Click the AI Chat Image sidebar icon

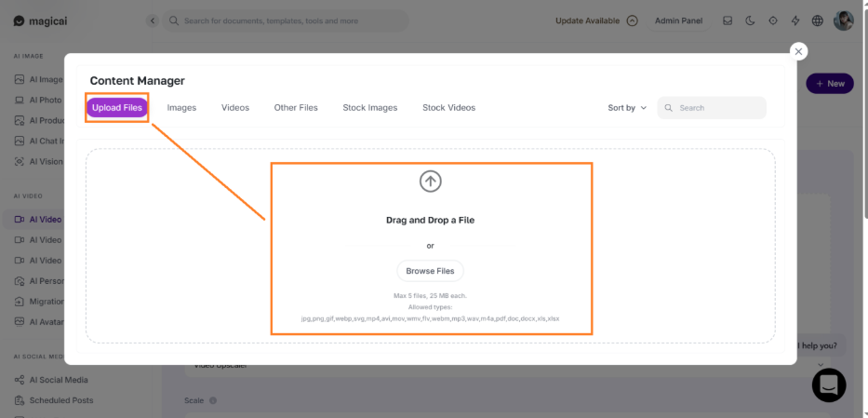pyautogui.click(x=20, y=142)
